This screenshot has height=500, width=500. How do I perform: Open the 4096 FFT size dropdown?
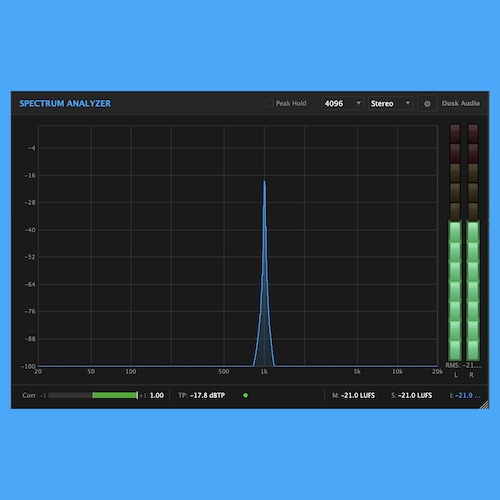click(342, 103)
